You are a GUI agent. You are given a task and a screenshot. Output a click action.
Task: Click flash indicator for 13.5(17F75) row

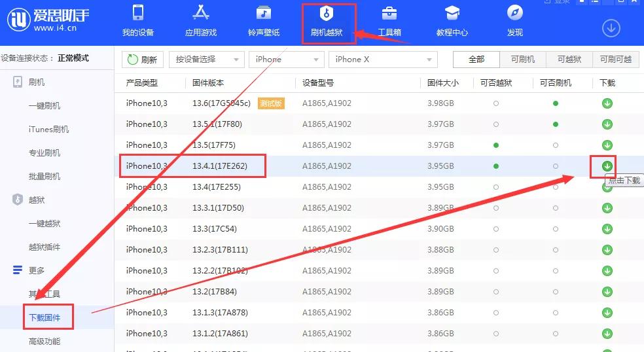[555, 145]
